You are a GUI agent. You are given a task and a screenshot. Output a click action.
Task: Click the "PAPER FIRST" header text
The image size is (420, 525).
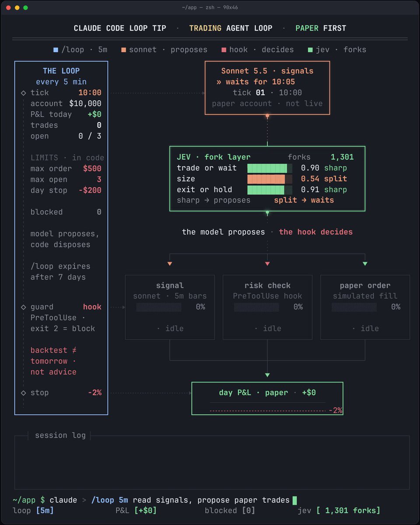click(x=321, y=28)
